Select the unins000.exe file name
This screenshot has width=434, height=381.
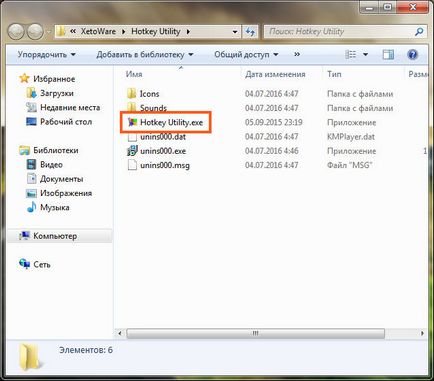tap(163, 151)
